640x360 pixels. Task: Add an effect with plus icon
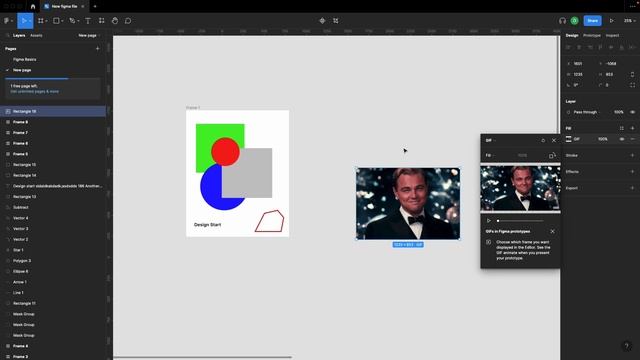point(632,172)
